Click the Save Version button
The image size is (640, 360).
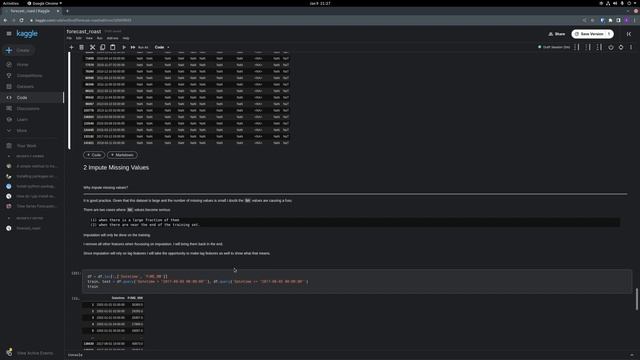point(592,34)
